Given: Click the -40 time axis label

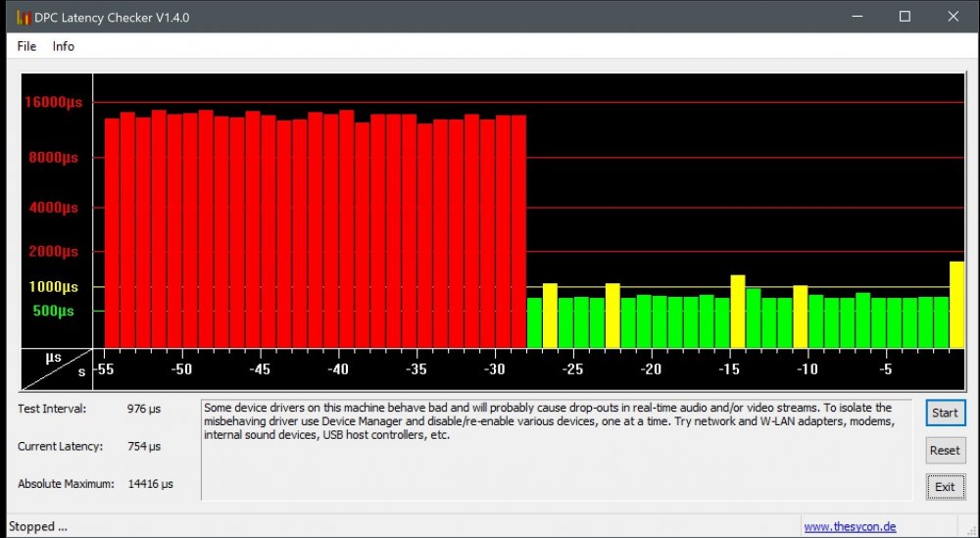Looking at the screenshot, I should pyautogui.click(x=337, y=369).
